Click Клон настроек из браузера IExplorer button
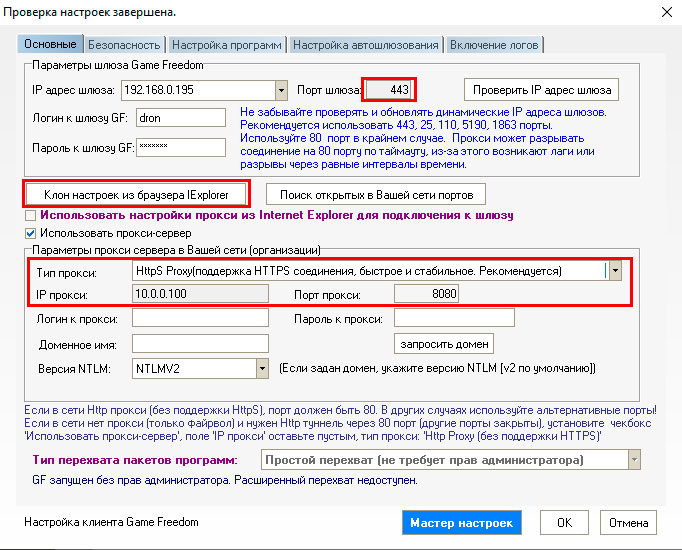Viewport: 682px width, 550px height. (136, 195)
